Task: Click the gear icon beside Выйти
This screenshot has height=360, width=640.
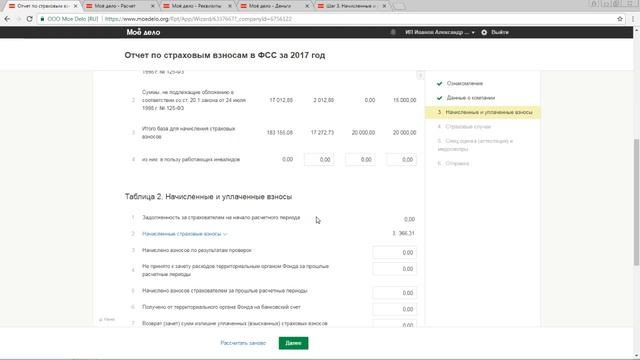Action: (x=484, y=32)
